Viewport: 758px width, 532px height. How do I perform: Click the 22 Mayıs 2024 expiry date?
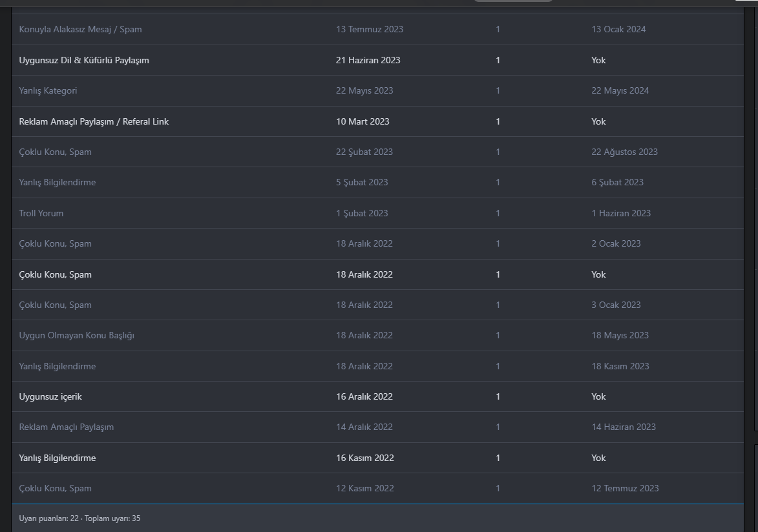[620, 90]
